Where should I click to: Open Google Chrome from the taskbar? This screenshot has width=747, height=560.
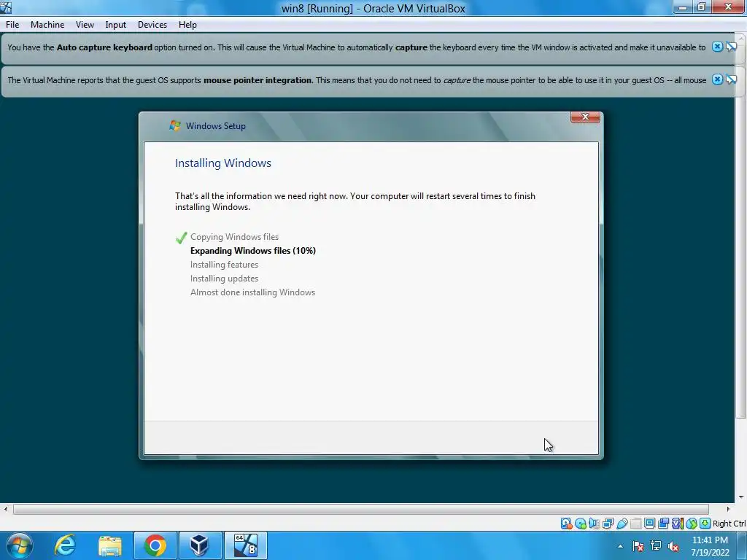155,545
